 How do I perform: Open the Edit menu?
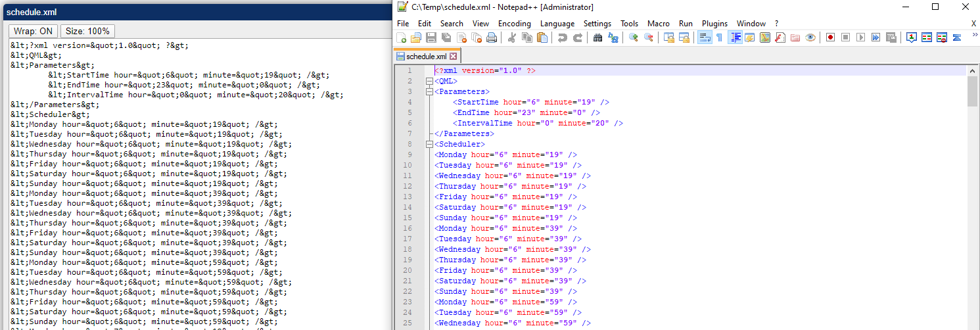425,23
